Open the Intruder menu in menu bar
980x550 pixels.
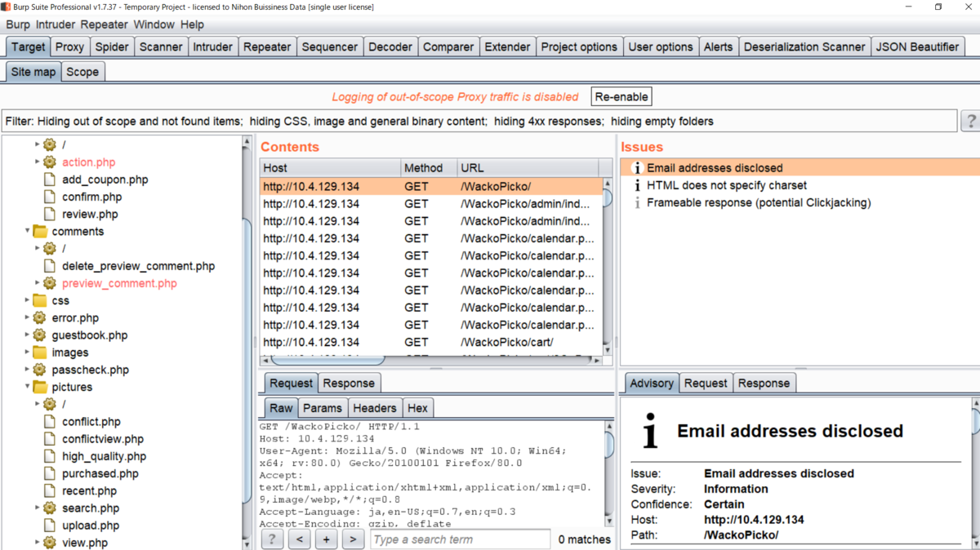(56, 24)
